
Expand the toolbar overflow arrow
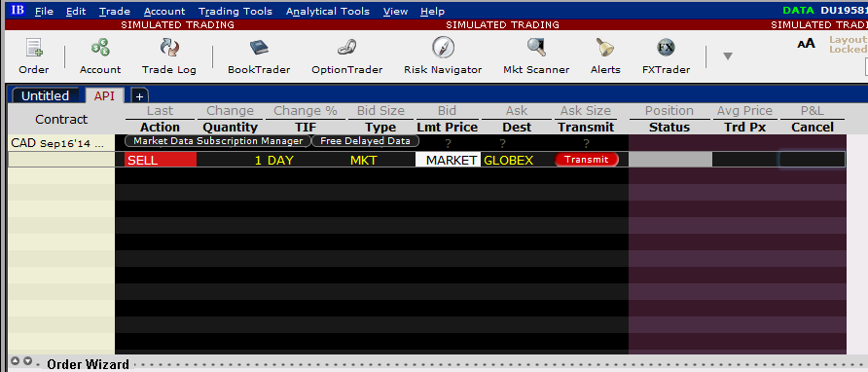(728, 56)
